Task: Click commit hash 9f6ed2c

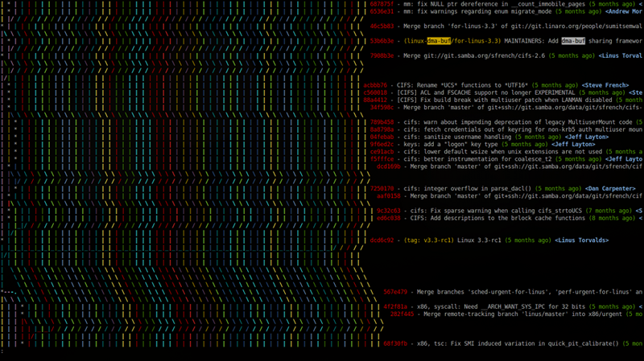Action: click(382, 145)
